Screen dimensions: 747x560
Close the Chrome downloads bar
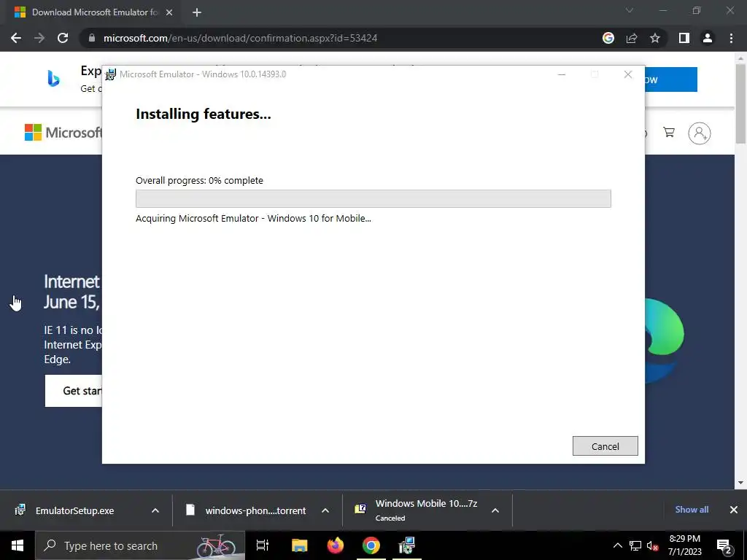coord(734,510)
